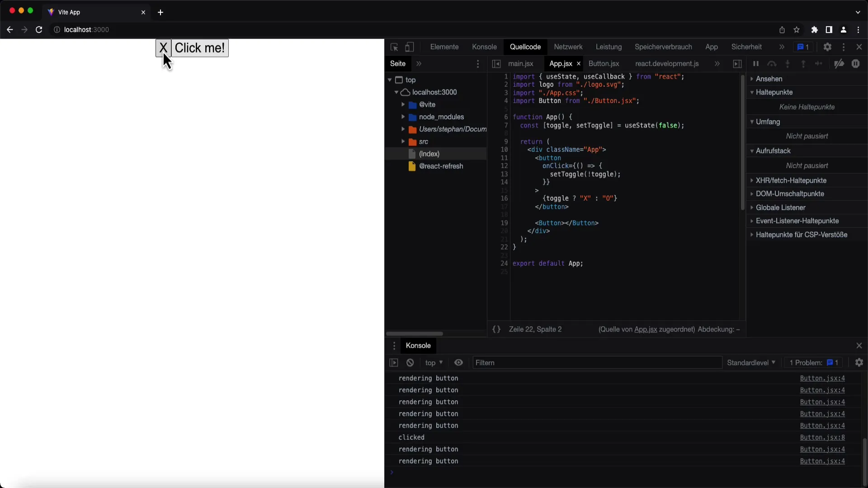Click the clear console output icon
Viewport: 868px width, 488px height.
coord(410,362)
